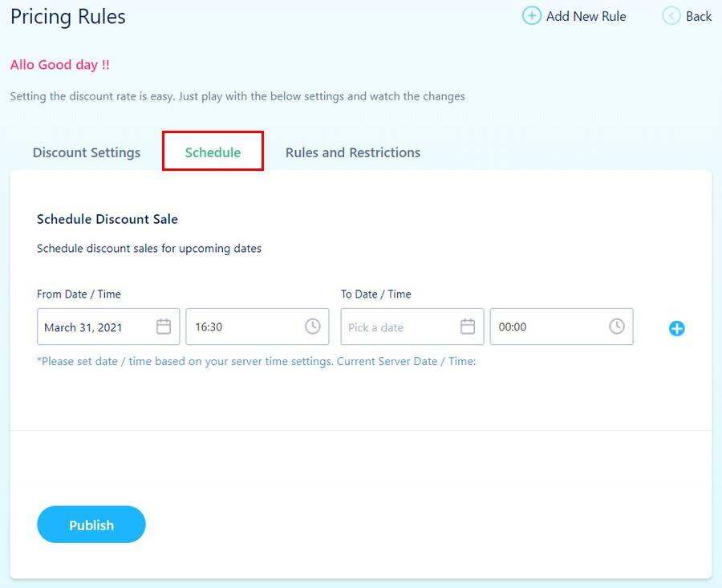This screenshot has width=722, height=588.
Task: Select the Schedule tab
Action: [213, 152]
